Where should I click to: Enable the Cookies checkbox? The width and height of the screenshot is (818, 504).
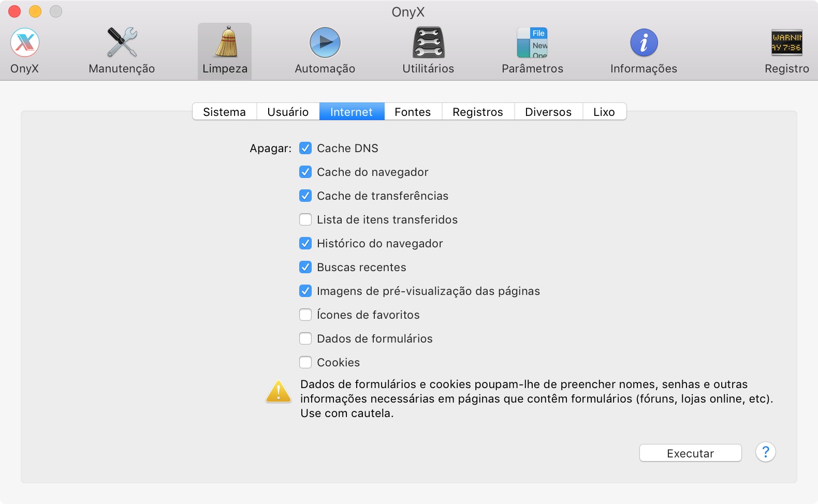pyautogui.click(x=305, y=362)
